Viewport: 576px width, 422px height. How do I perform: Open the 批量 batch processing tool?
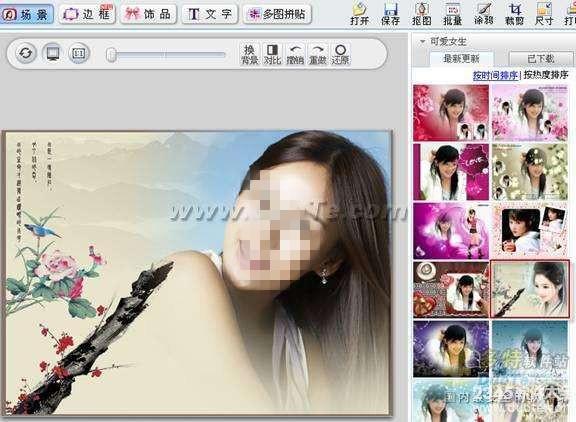click(452, 14)
